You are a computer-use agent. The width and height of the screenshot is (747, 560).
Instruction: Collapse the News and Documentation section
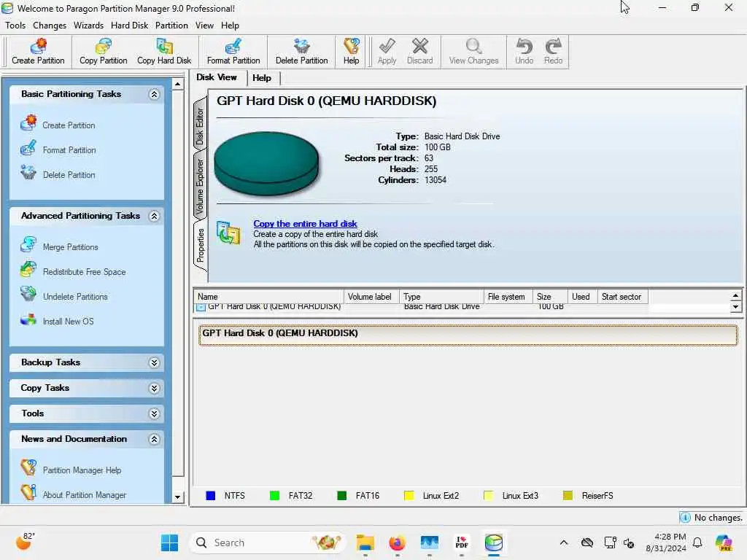coord(154,440)
